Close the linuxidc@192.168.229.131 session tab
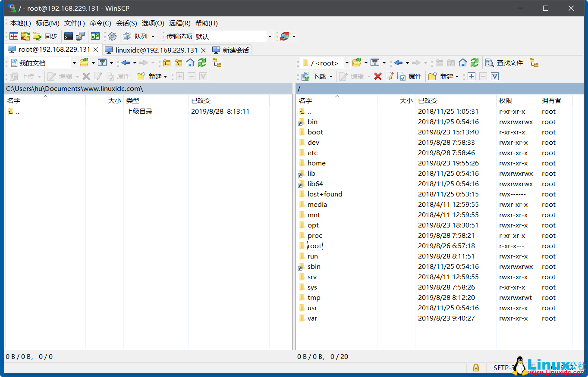The width and height of the screenshot is (588, 377). click(203, 50)
